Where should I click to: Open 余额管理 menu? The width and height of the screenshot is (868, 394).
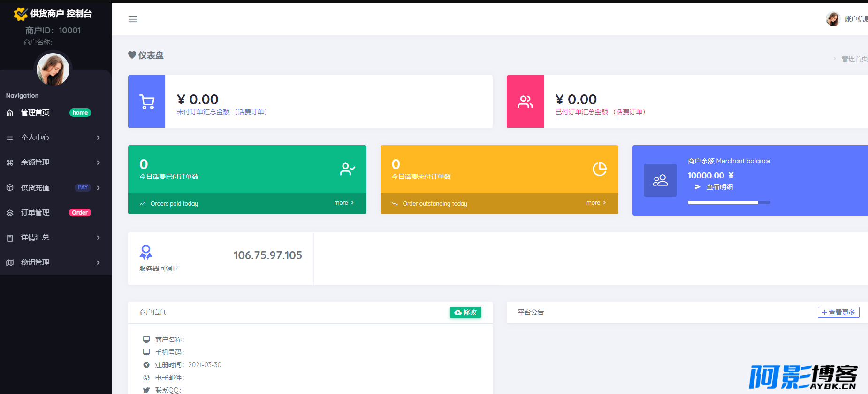click(35, 162)
